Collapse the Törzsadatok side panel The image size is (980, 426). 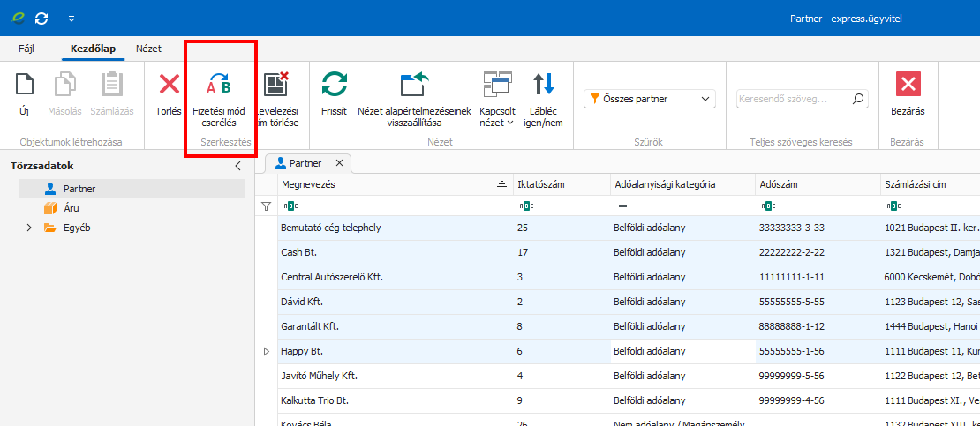click(x=237, y=166)
